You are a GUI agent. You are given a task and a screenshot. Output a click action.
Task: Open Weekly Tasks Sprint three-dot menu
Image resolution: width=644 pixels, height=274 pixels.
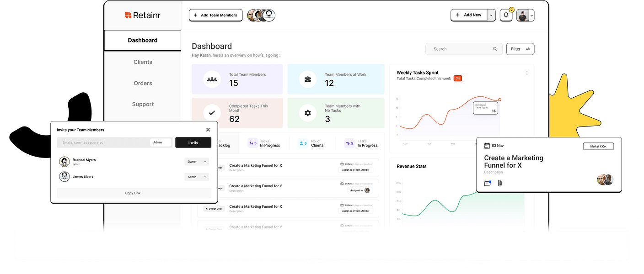point(527,73)
